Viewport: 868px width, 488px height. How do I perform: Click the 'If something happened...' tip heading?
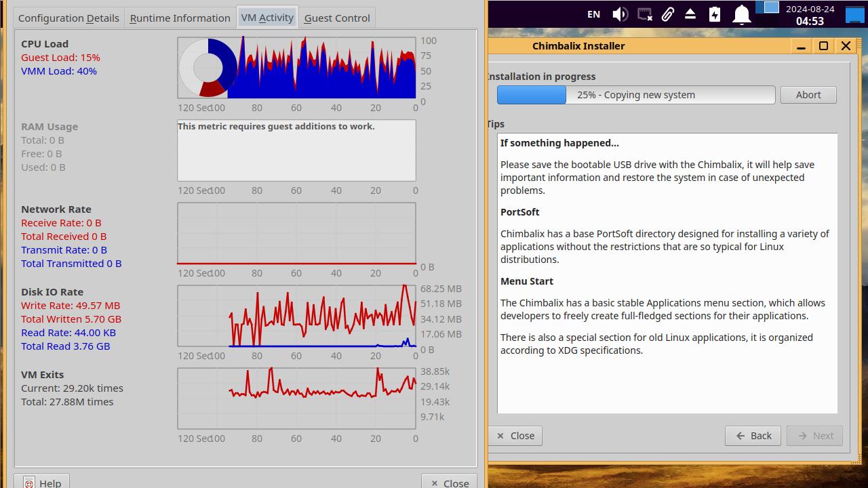tap(559, 143)
